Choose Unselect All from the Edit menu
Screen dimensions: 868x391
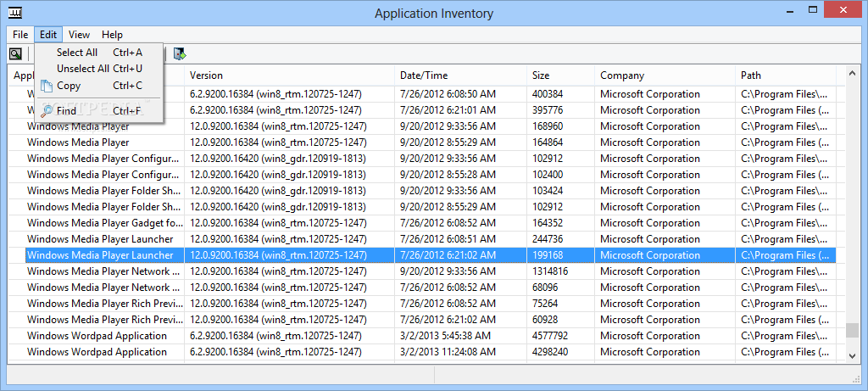click(100, 69)
